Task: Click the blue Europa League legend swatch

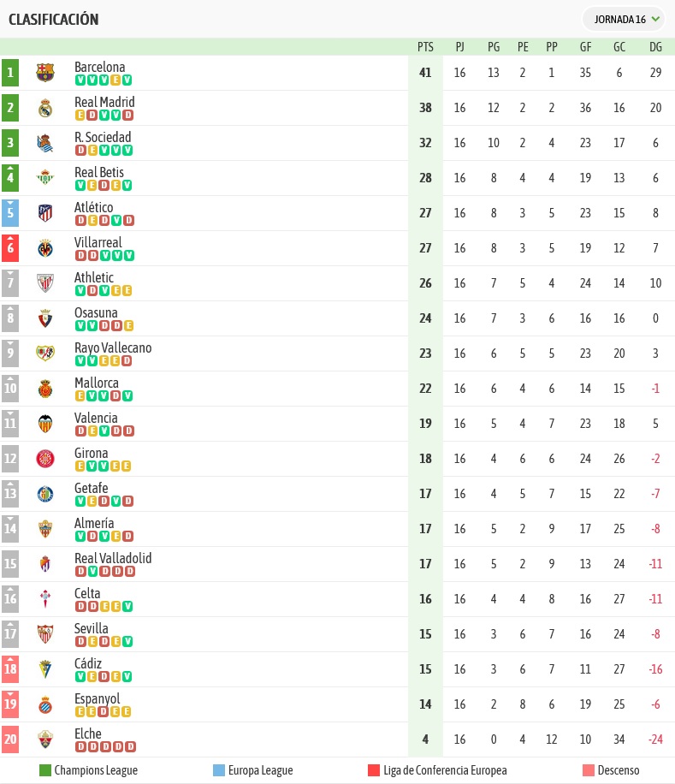Action: pyautogui.click(x=219, y=770)
